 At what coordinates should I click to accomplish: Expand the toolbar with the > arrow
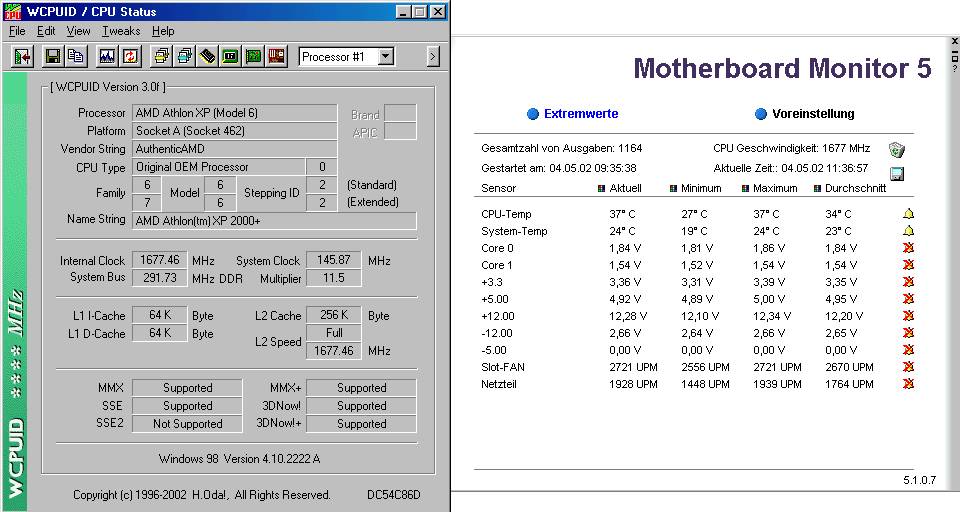433,57
